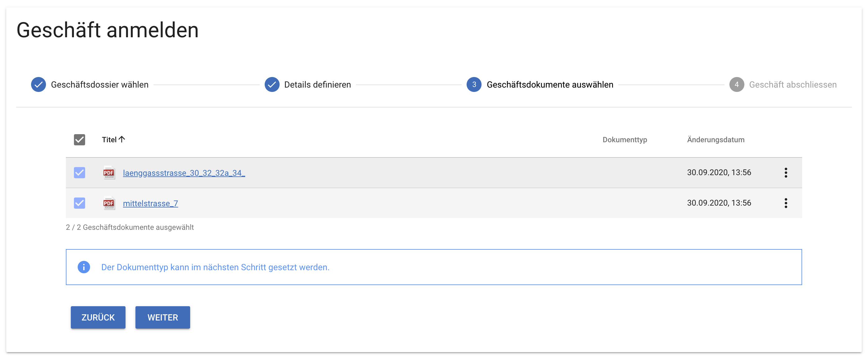Click the step 3 number circle
This screenshot has width=868, height=359.
tap(474, 84)
